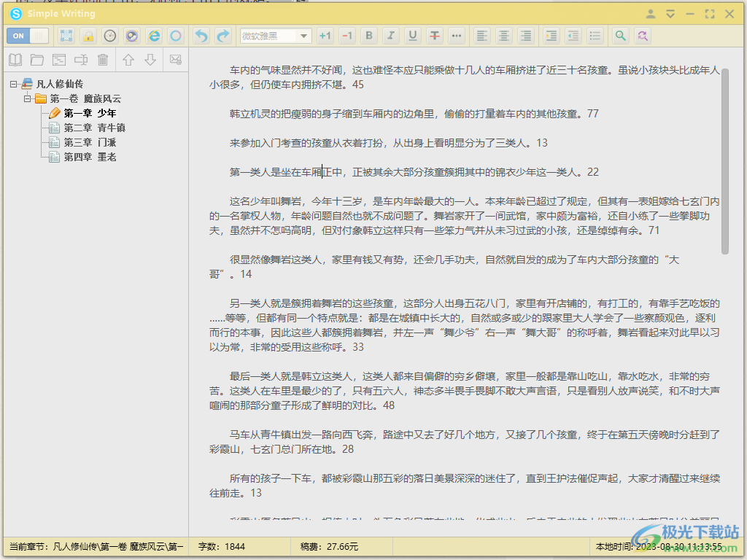
Task: Click the timer clock icon
Action: tap(109, 35)
